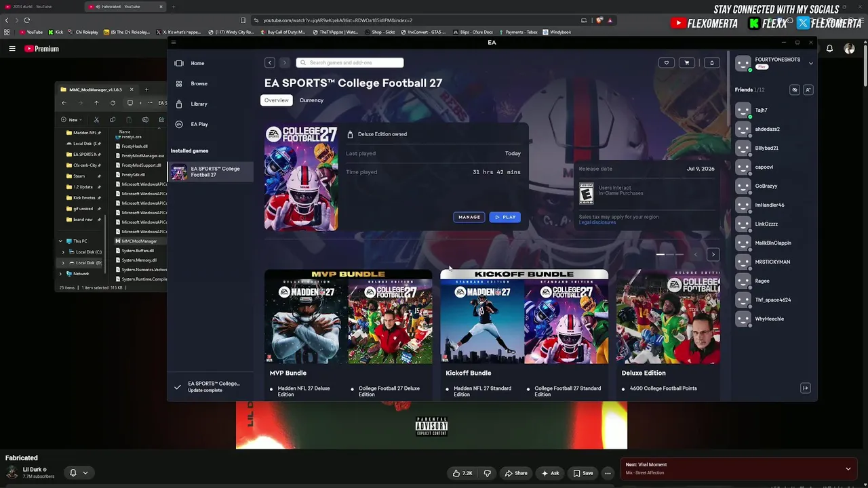
Task: Open more actions ellipsis under the video
Action: tap(608, 473)
